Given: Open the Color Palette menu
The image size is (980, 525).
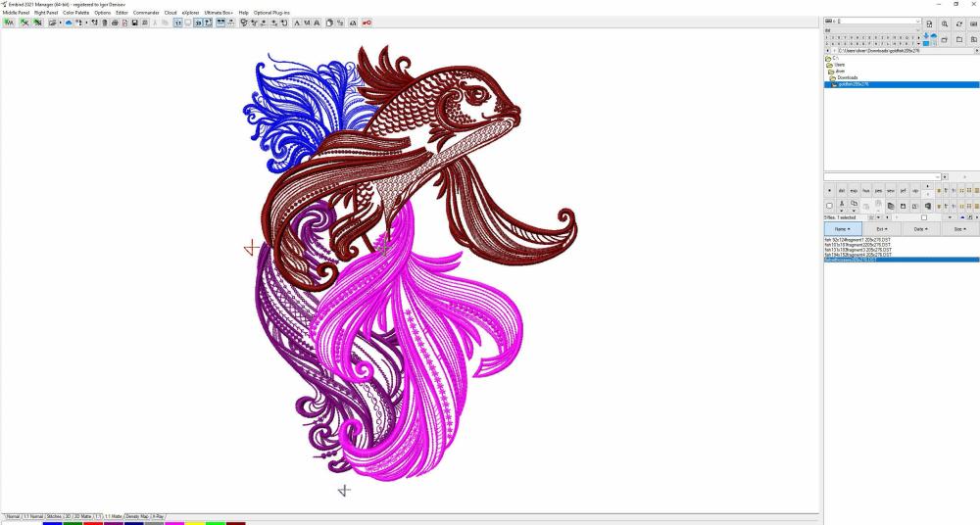Looking at the screenshot, I should pyautogui.click(x=75, y=13).
